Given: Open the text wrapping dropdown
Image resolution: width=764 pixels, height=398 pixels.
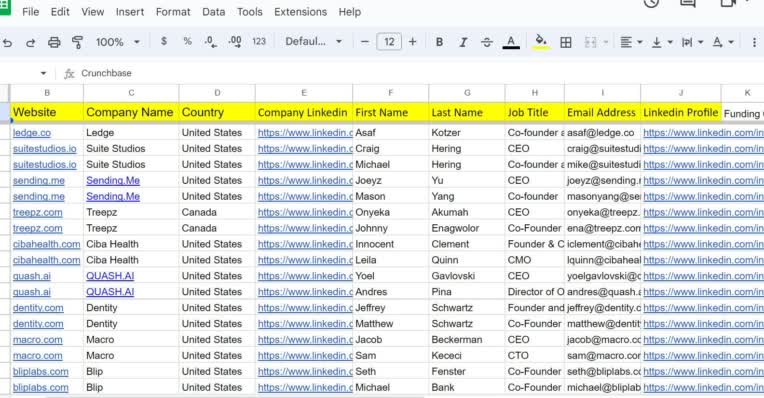Looking at the screenshot, I should 692,42.
